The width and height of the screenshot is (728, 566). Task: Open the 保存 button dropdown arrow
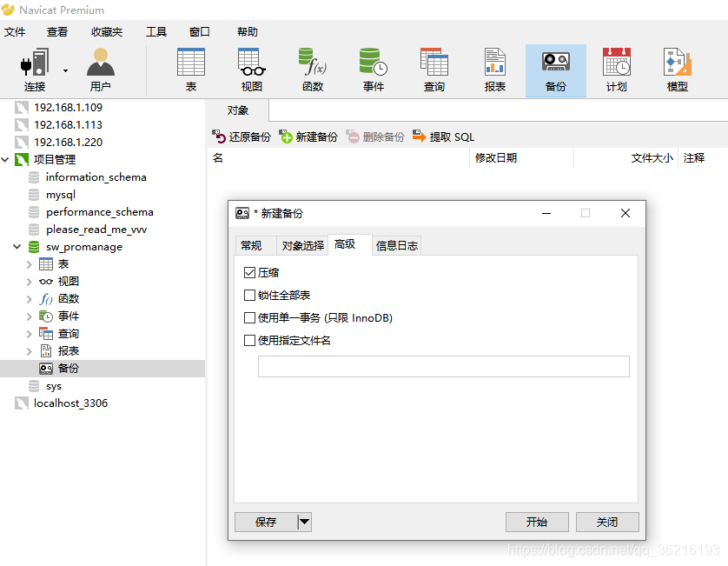pos(305,522)
